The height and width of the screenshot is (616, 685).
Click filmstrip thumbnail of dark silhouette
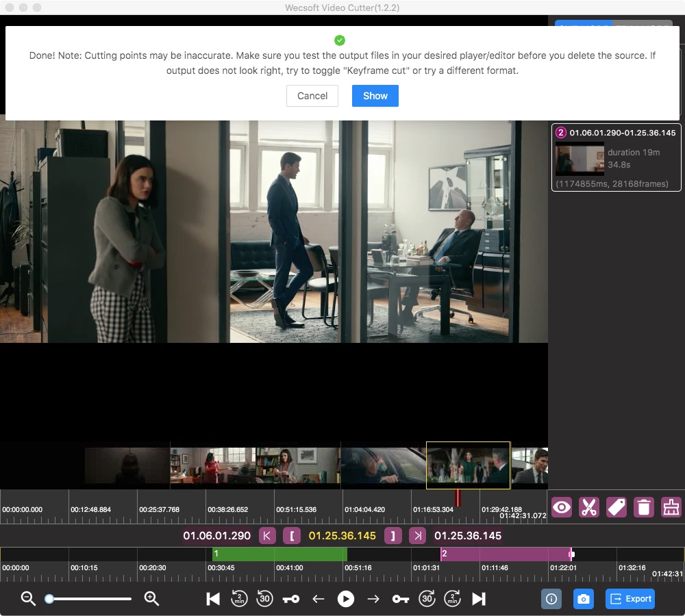(127, 465)
